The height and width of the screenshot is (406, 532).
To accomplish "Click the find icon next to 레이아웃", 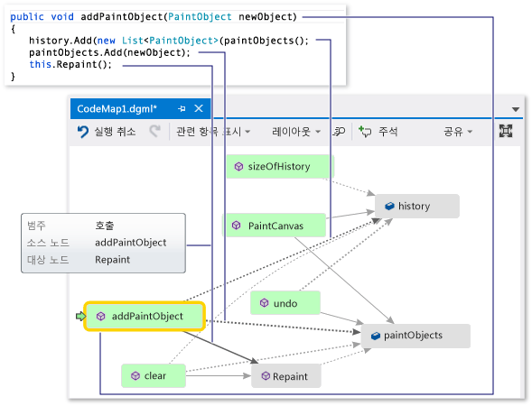I will click(x=339, y=132).
